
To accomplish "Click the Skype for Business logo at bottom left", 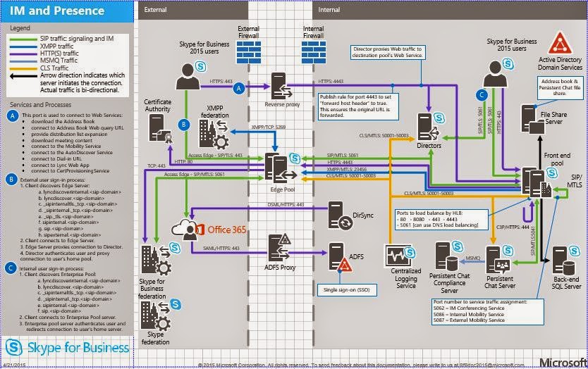I will pyautogui.click(x=68, y=348).
